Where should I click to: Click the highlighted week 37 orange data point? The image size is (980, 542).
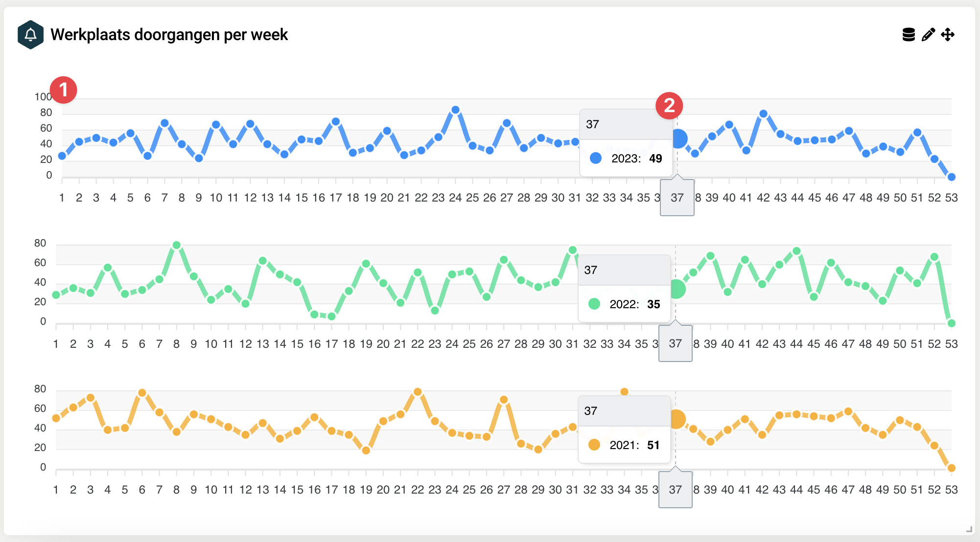tap(677, 419)
